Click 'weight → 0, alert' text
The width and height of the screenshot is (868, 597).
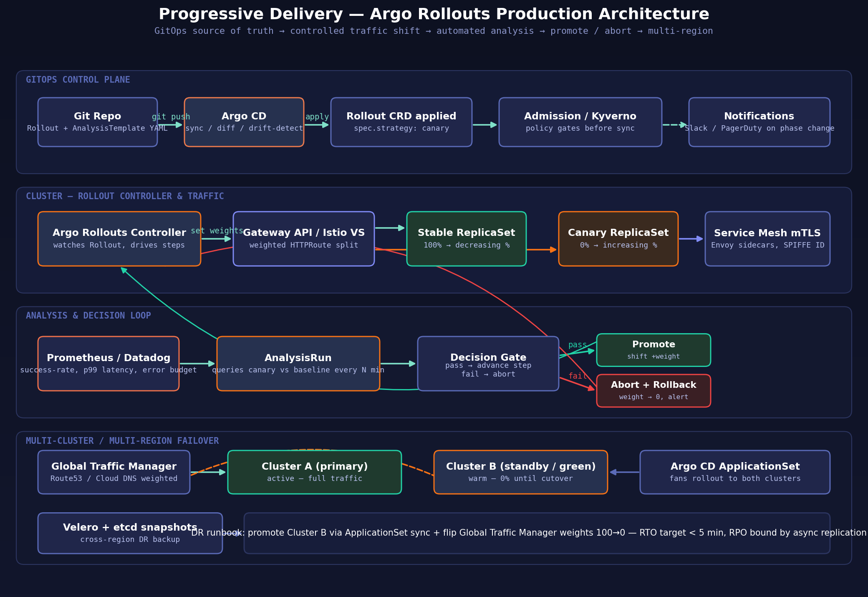click(x=654, y=397)
